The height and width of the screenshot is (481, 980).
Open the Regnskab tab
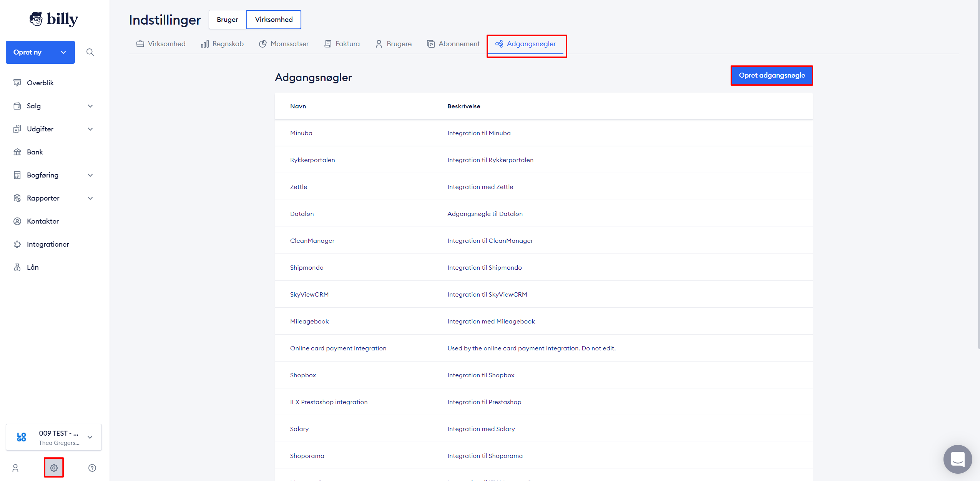[222, 44]
